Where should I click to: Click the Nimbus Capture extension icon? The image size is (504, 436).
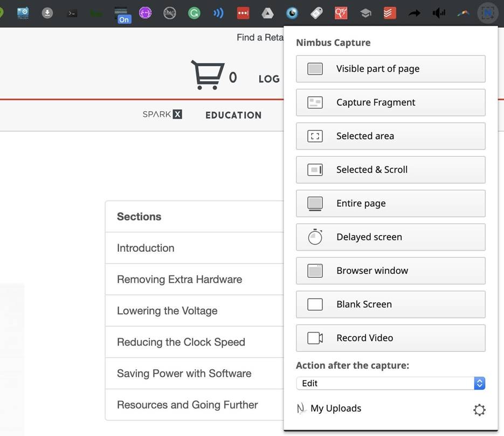coord(488,13)
